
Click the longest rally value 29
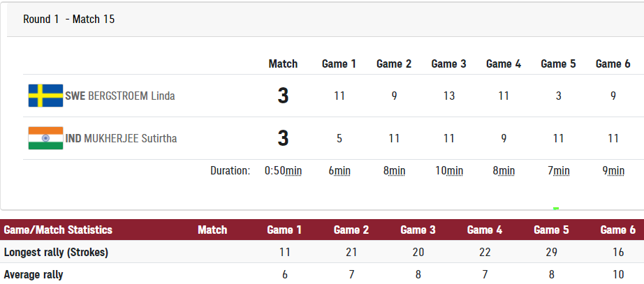(551, 253)
